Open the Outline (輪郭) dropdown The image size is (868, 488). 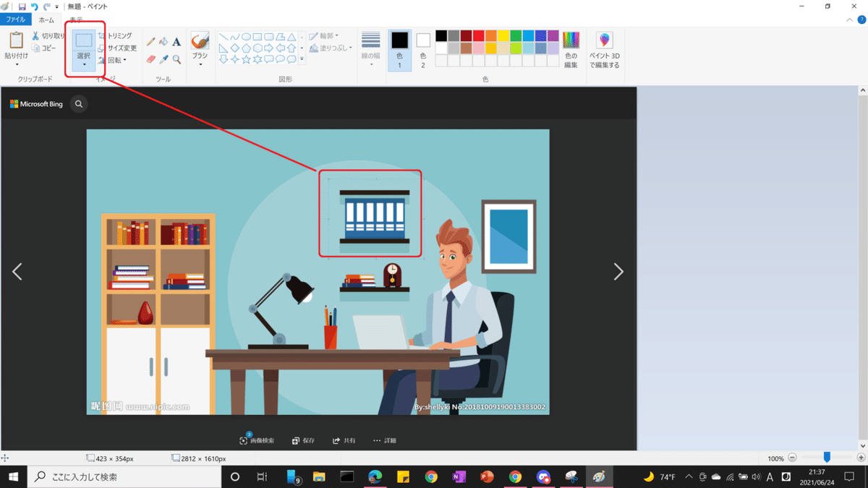tap(323, 35)
